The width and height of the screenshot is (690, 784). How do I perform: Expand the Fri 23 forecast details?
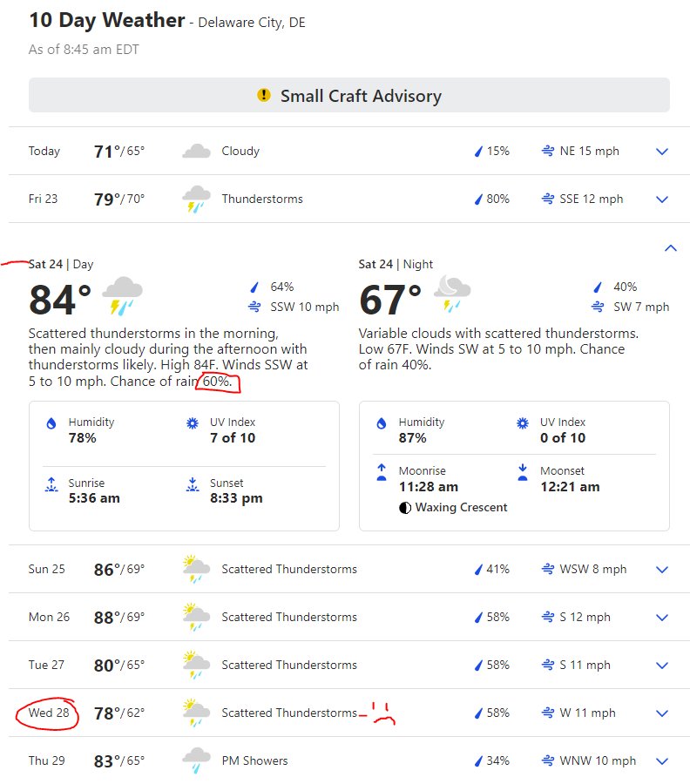(662, 199)
